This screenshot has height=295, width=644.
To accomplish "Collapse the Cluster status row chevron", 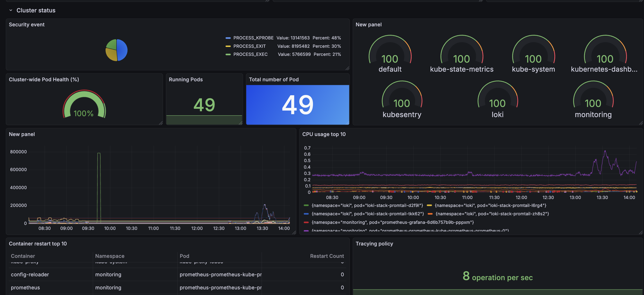I will pos(11,10).
